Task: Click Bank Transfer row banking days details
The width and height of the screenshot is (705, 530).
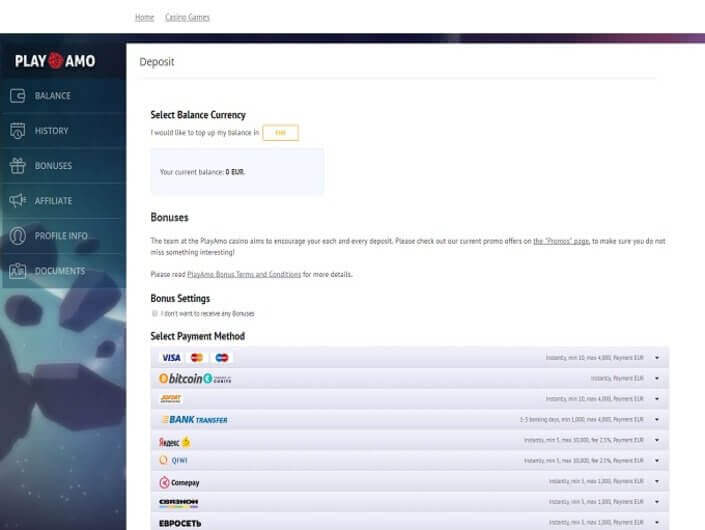Action: coord(581,419)
